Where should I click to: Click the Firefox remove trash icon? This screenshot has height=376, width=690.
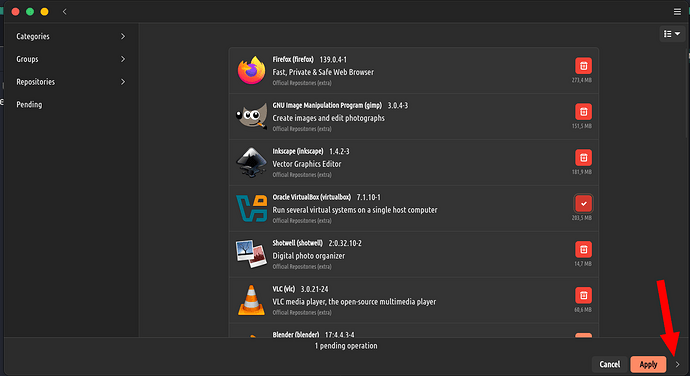pyautogui.click(x=583, y=66)
